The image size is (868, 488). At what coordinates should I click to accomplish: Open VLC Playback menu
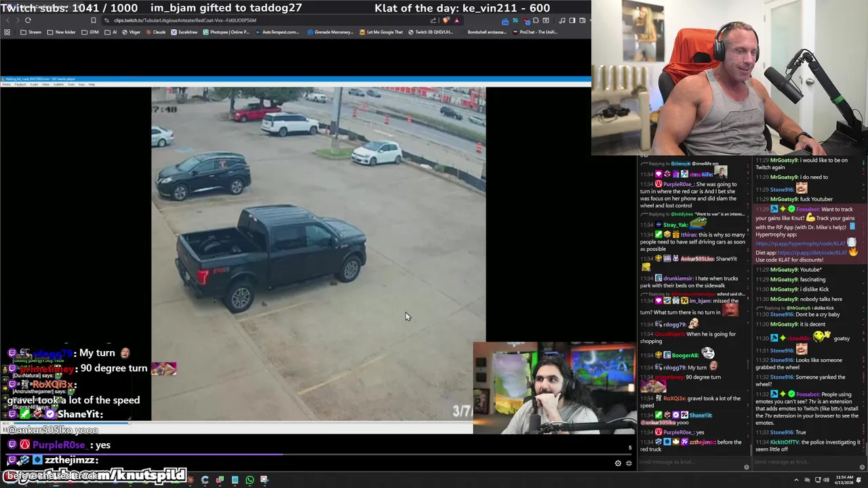(x=20, y=84)
